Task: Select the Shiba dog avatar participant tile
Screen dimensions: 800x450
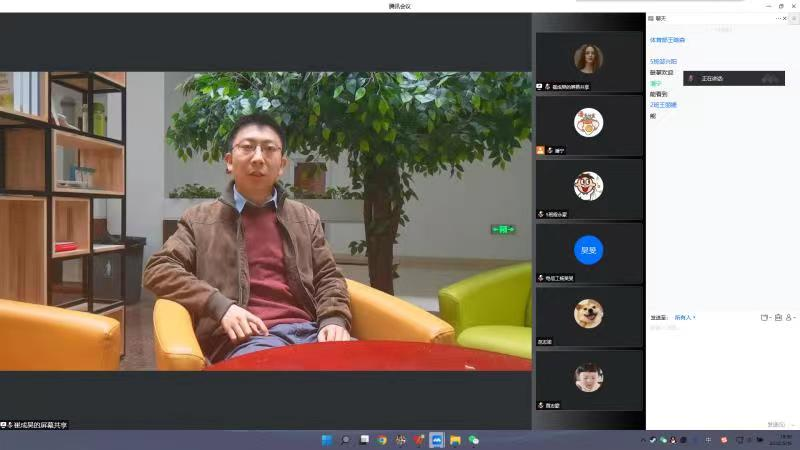Action: 589,316
